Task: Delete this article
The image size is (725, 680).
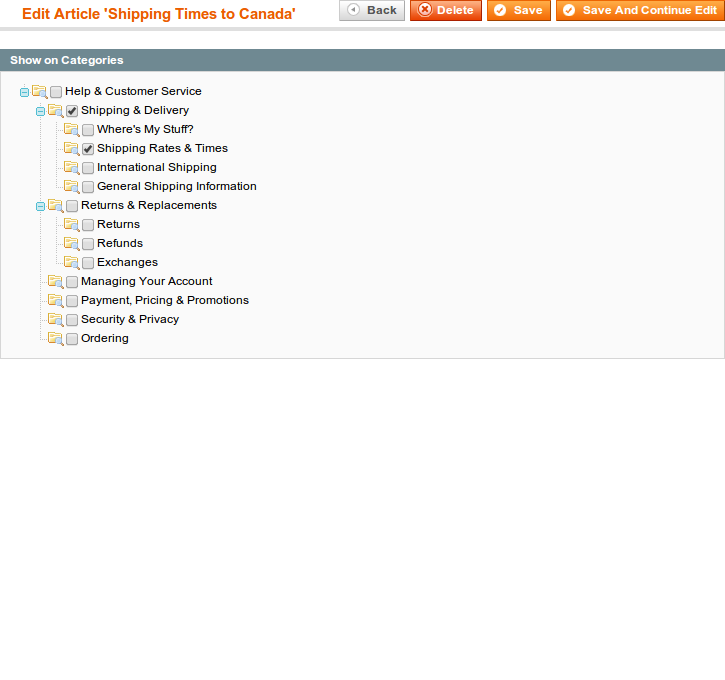Action: coord(446,10)
